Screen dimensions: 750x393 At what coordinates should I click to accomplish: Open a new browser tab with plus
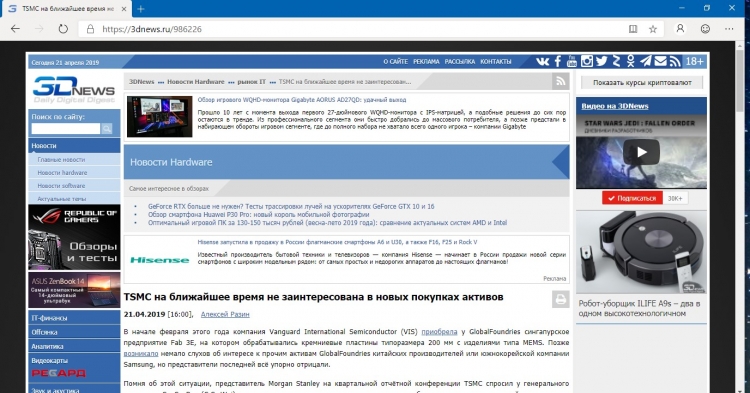pyautogui.click(x=141, y=9)
